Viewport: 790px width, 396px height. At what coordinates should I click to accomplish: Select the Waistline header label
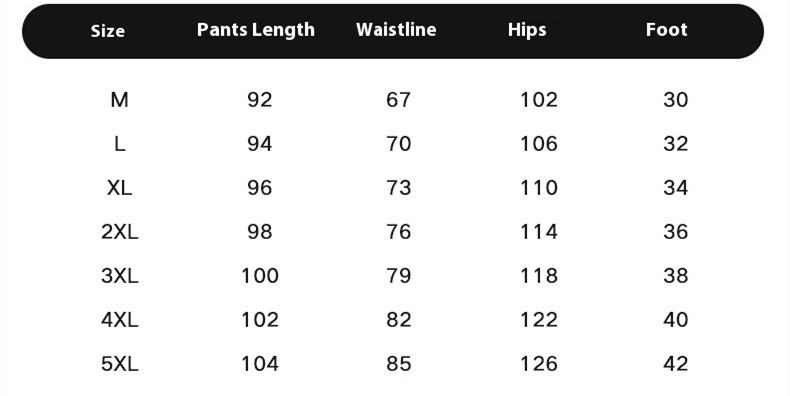(396, 29)
